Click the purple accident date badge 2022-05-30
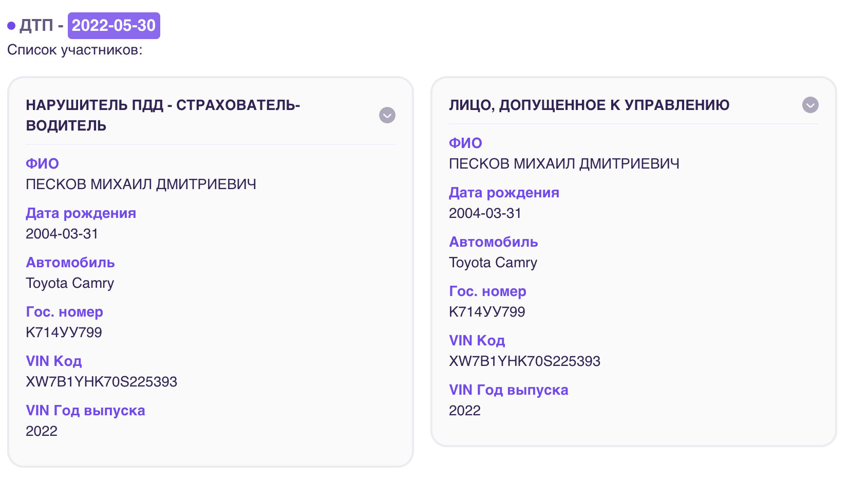 (114, 26)
